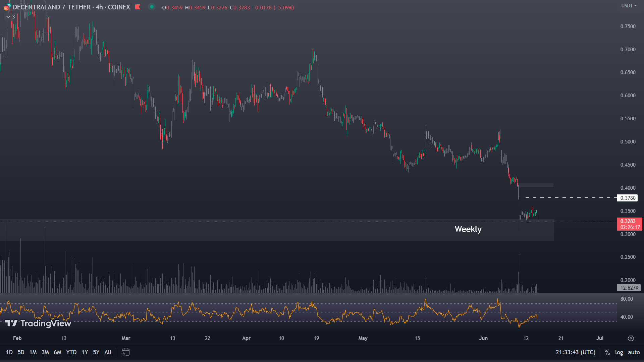The image size is (644, 362).
Task: Select the 1D time range
Action: pyautogui.click(x=9, y=352)
